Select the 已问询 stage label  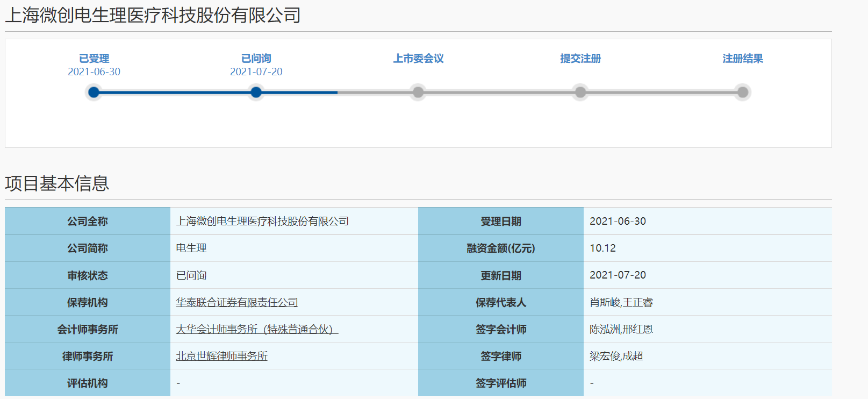tap(256, 59)
